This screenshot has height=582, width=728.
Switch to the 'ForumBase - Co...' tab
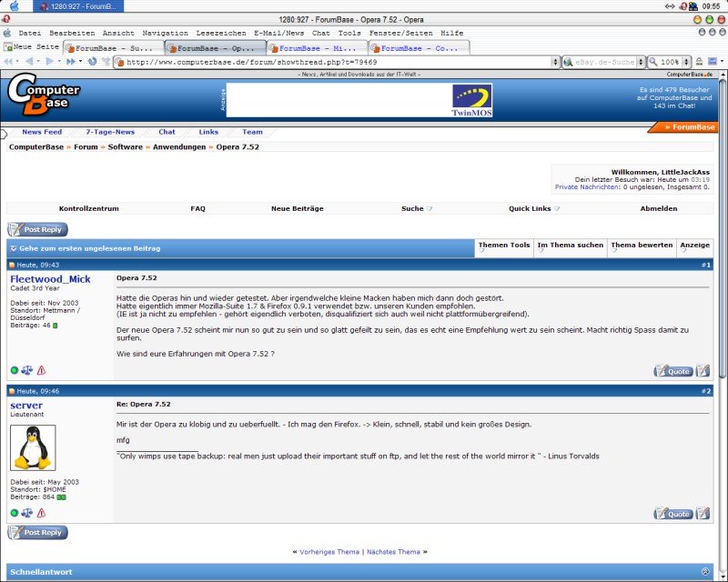coord(420,48)
